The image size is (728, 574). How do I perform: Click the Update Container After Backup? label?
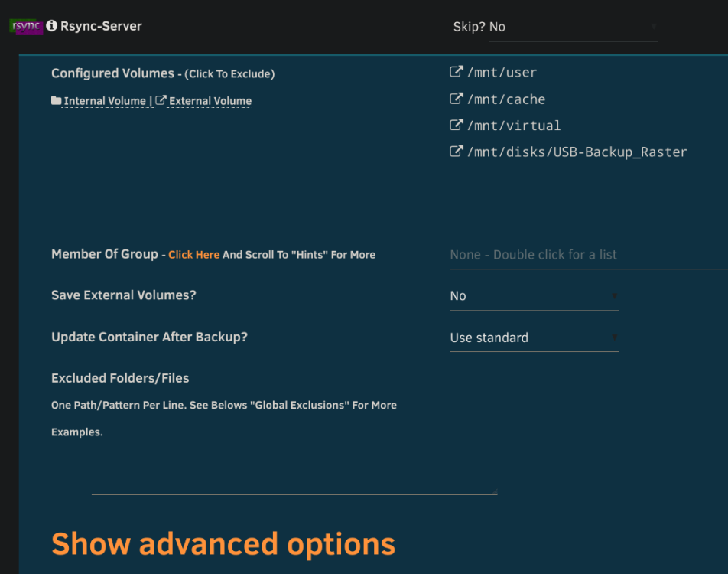click(x=150, y=338)
